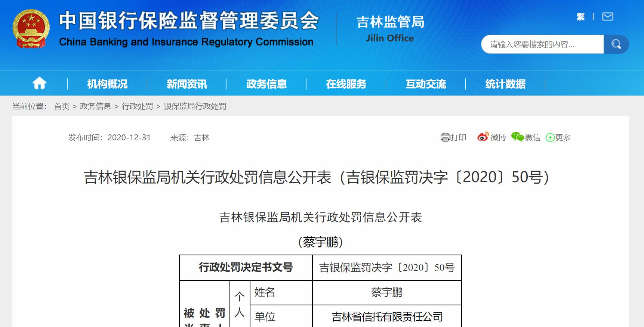644x327 pixels.
Task: Click table cell 蔡宇鹏
Action: coord(387,292)
